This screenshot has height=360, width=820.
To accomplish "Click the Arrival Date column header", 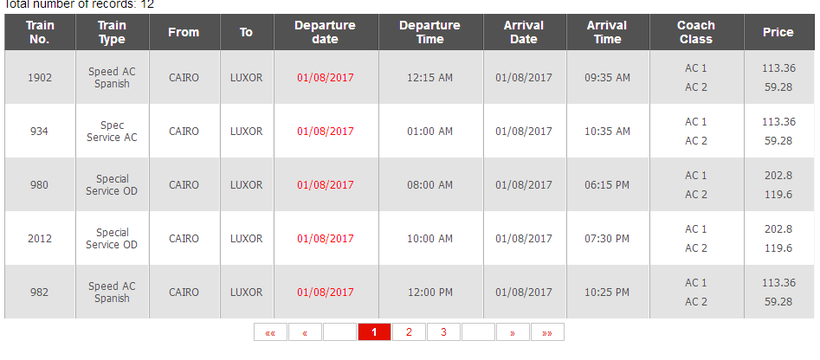I will (525, 32).
